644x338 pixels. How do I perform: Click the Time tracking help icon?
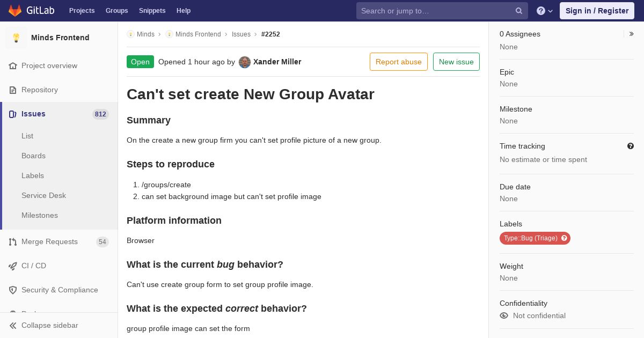tap(631, 146)
